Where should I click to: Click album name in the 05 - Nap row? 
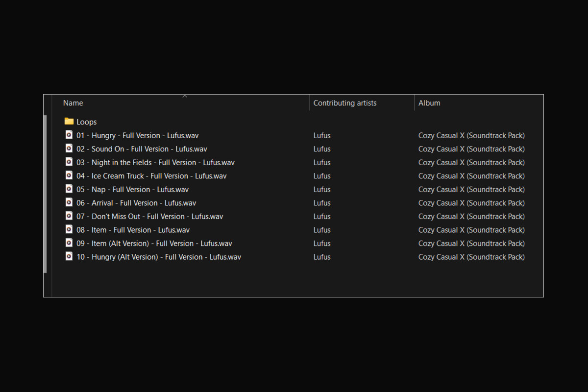coord(471,189)
